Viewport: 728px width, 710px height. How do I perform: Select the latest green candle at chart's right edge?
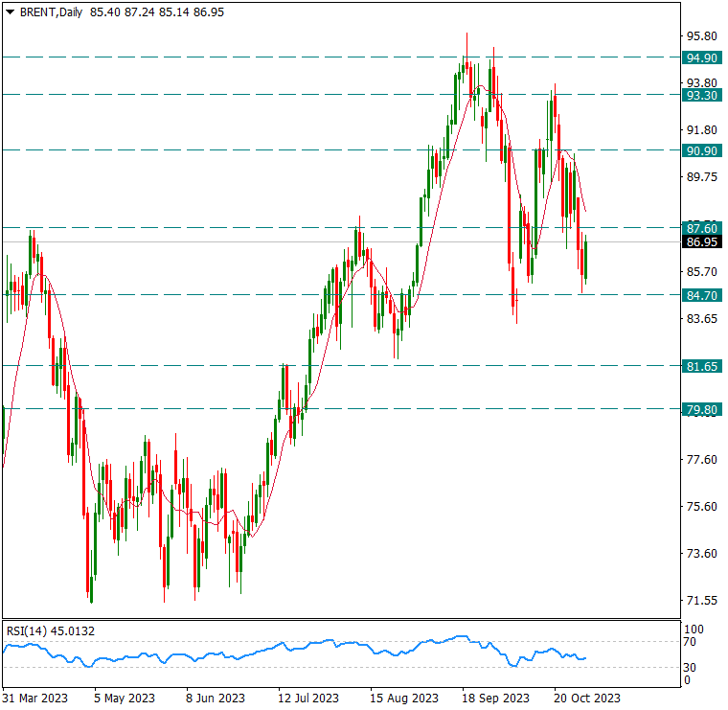click(586, 260)
